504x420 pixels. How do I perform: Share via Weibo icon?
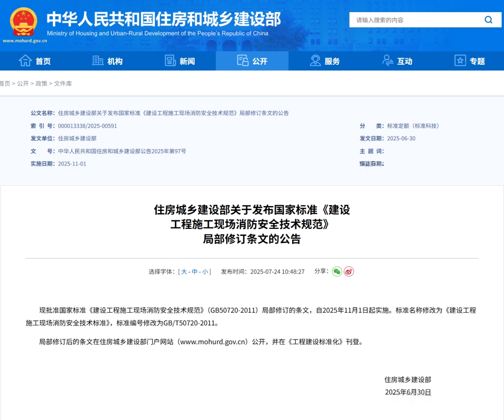tap(349, 271)
